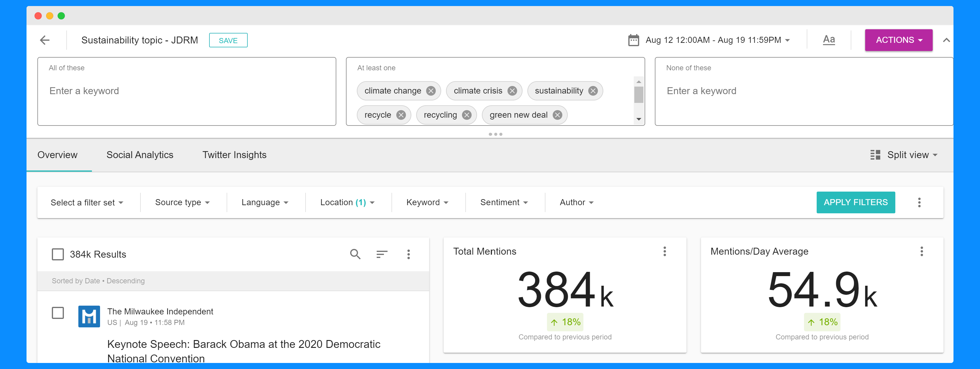The image size is (980, 369).
Task: Expand the Sentiment filter dropdown
Action: [x=504, y=202]
